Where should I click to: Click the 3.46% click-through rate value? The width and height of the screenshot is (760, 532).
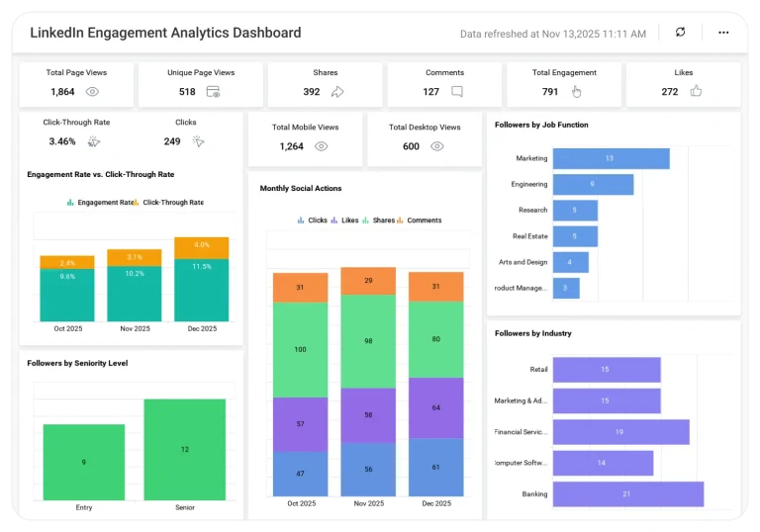pos(62,141)
